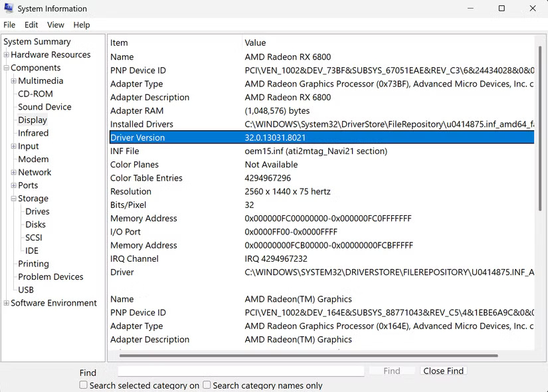Collapse the Storage node
Screen dimensions: 548x392
click(x=13, y=198)
